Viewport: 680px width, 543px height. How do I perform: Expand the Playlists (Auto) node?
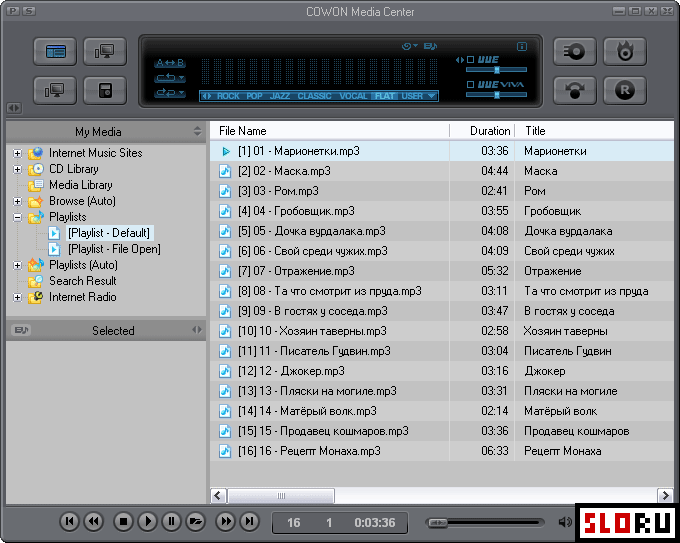[x=17, y=265]
